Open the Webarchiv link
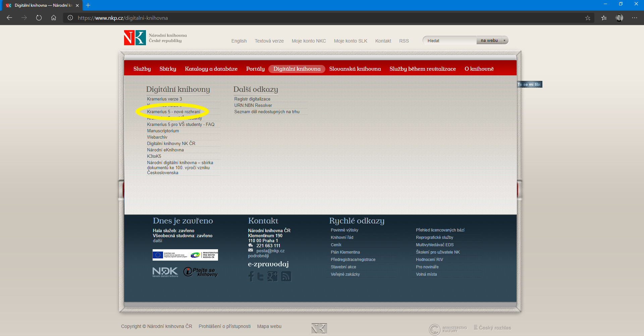 point(157,137)
